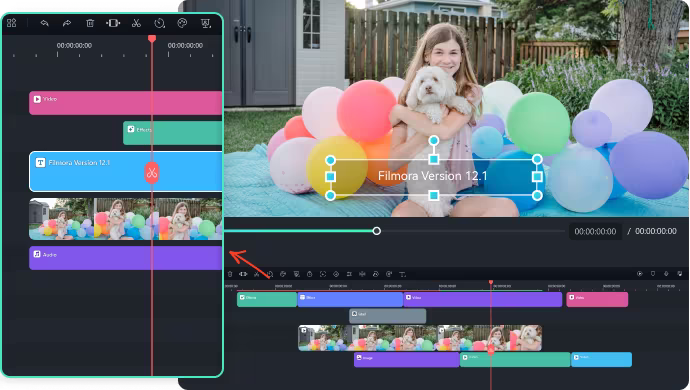Select the trim bracket icon in left toolbar
Screen dimensions: 690x390
[113, 23]
